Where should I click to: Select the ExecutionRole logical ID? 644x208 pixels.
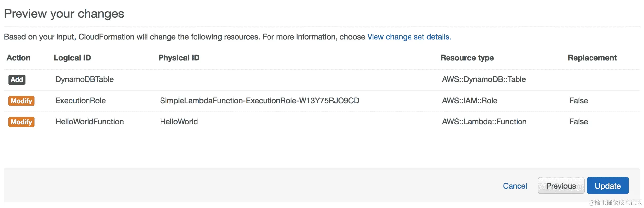pos(81,101)
